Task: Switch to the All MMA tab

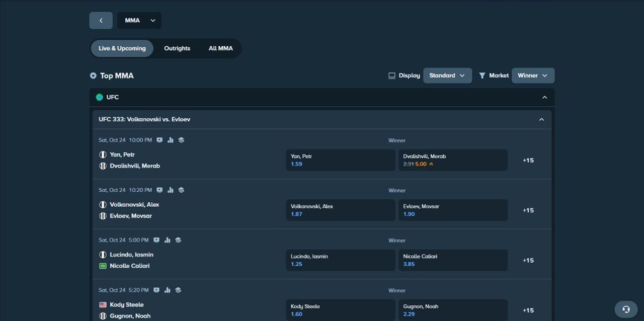Action: click(221, 48)
